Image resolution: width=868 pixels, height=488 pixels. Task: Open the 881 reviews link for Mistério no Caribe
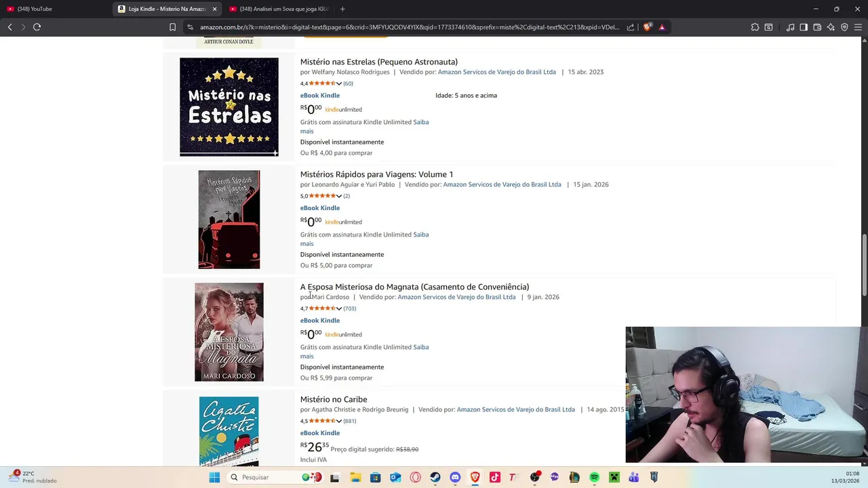349,421
